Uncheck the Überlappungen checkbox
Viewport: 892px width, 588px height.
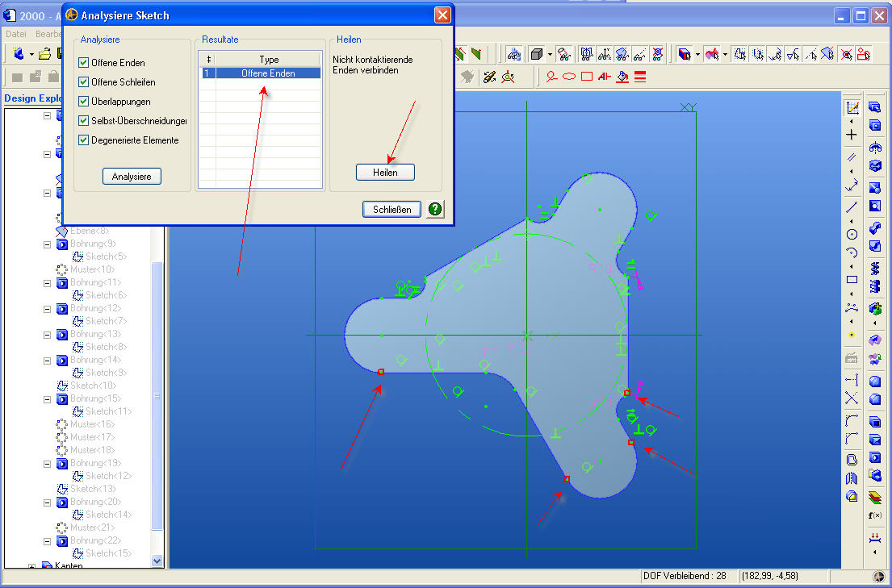pos(84,101)
